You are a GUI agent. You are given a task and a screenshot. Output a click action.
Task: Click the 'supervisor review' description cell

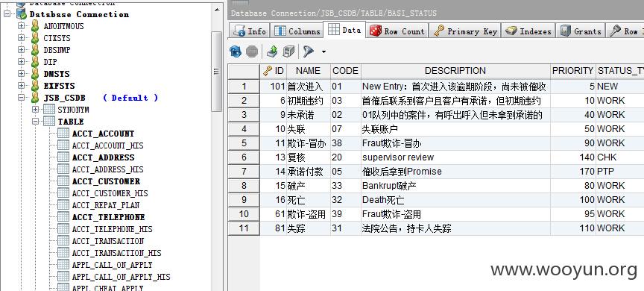point(455,157)
